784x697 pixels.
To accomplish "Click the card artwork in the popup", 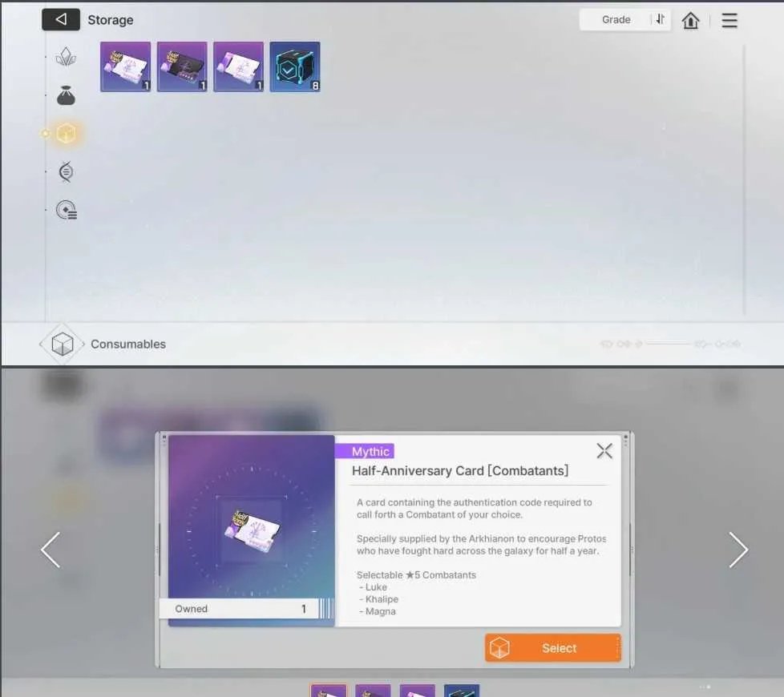I will coord(252,530).
